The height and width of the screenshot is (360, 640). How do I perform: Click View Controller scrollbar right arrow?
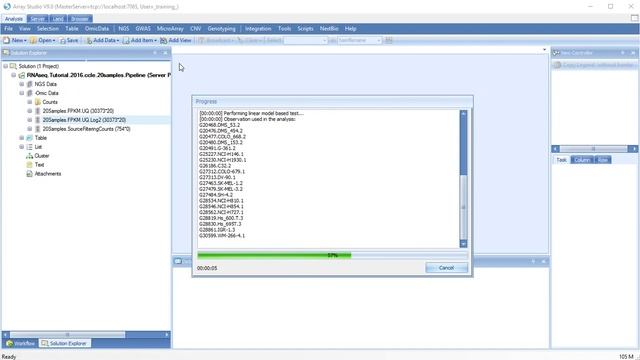tap(633, 149)
